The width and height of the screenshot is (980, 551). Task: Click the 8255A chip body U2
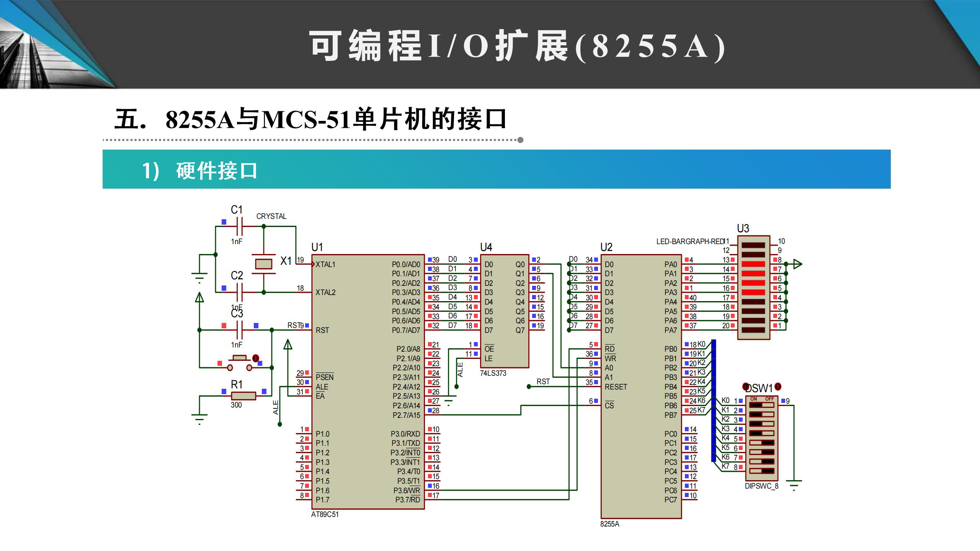coord(640,386)
